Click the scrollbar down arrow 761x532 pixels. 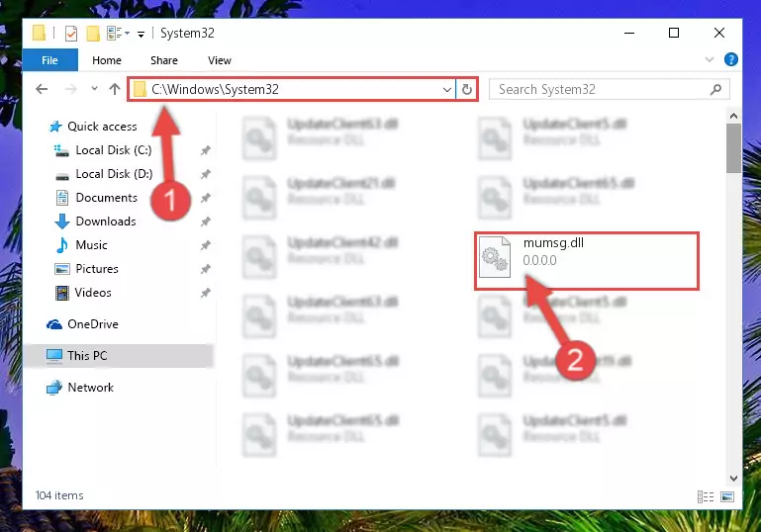click(734, 479)
